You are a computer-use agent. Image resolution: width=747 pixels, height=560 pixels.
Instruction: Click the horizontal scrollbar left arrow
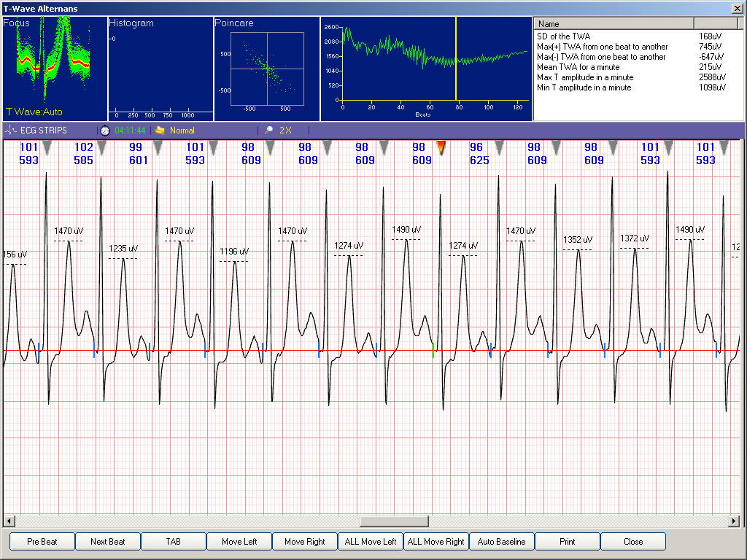coord(9,521)
